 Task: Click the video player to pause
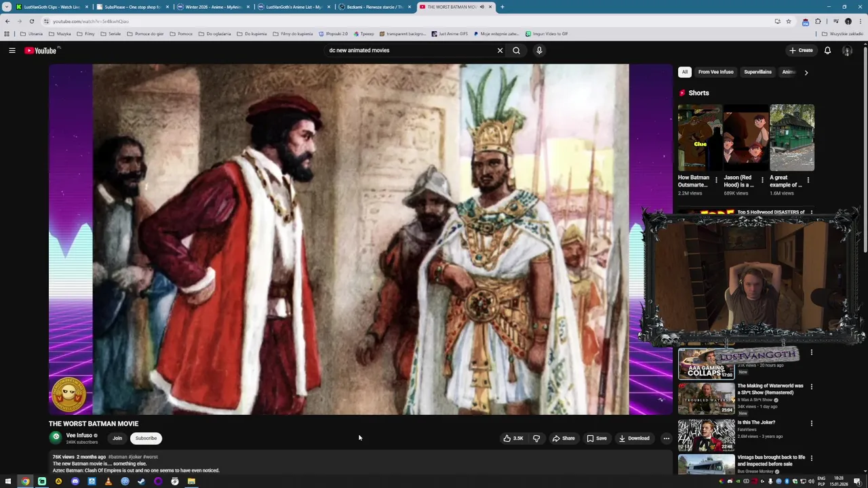coord(360,239)
